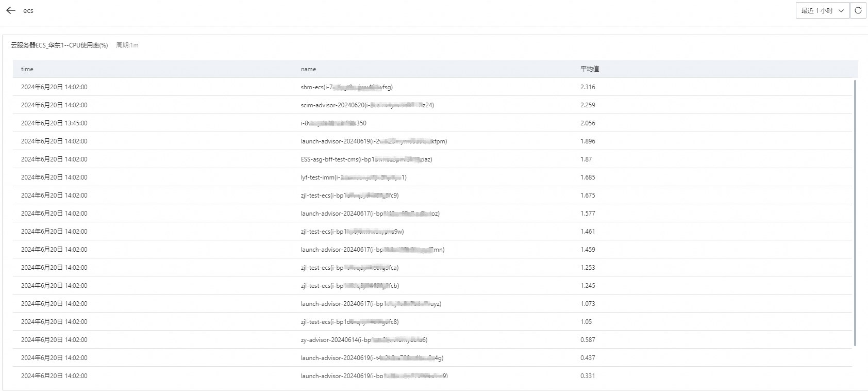This screenshot has height=391, width=868.
Task: Click the average value 1.461
Action: [588, 232]
